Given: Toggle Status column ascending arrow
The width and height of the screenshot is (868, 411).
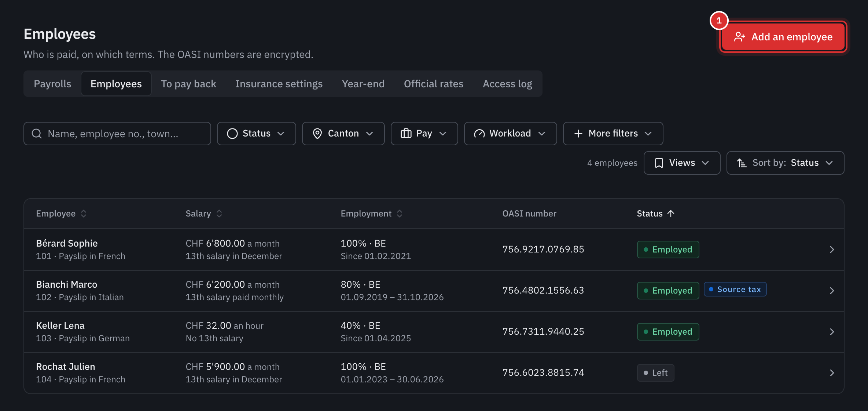Looking at the screenshot, I should [x=671, y=214].
